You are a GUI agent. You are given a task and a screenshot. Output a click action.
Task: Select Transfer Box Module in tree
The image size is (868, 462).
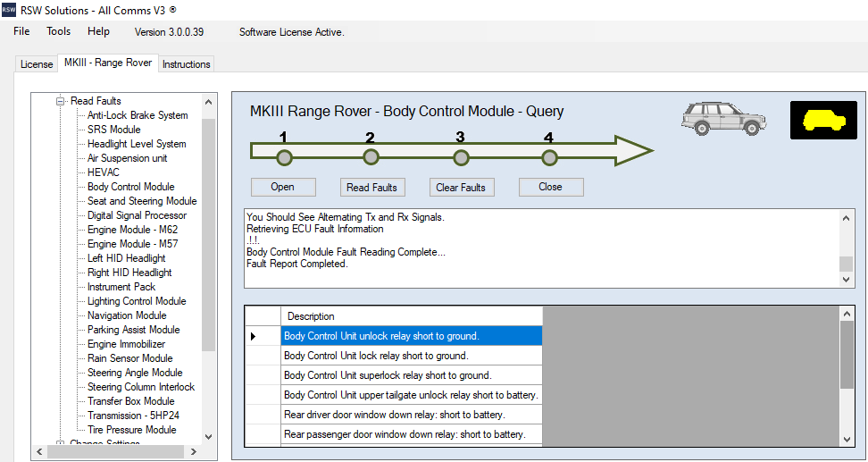[131, 401]
